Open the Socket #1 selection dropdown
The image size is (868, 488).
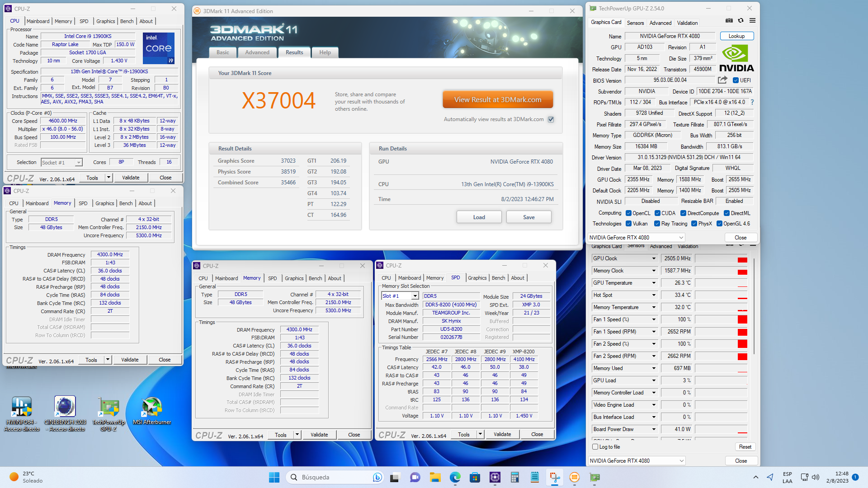coord(62,162)
